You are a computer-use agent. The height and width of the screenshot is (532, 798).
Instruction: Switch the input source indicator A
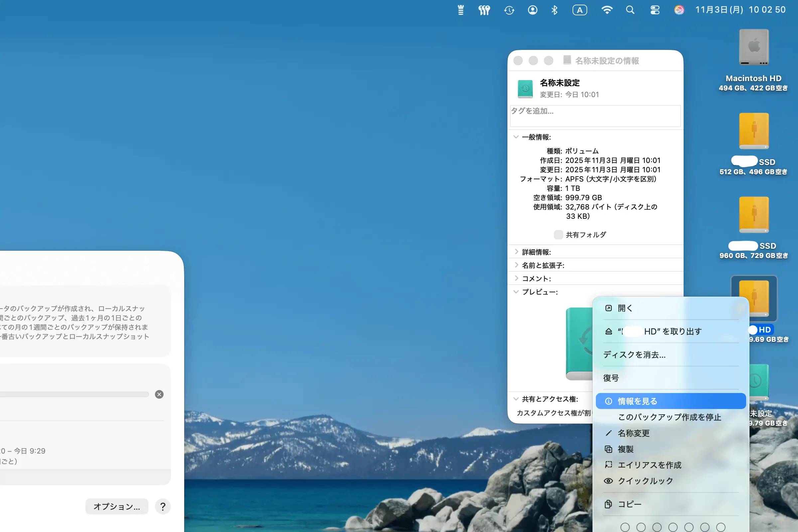click(x=580, y=10)
